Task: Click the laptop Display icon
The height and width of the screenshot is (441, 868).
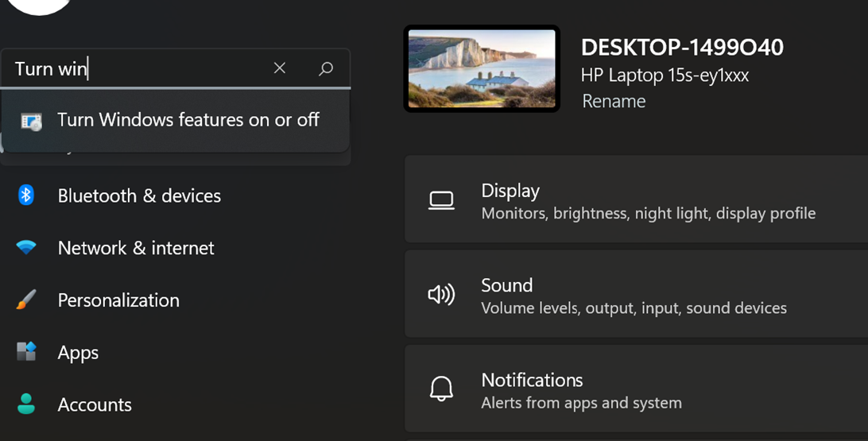Action: pyautogui.click(x=441, y=200)
